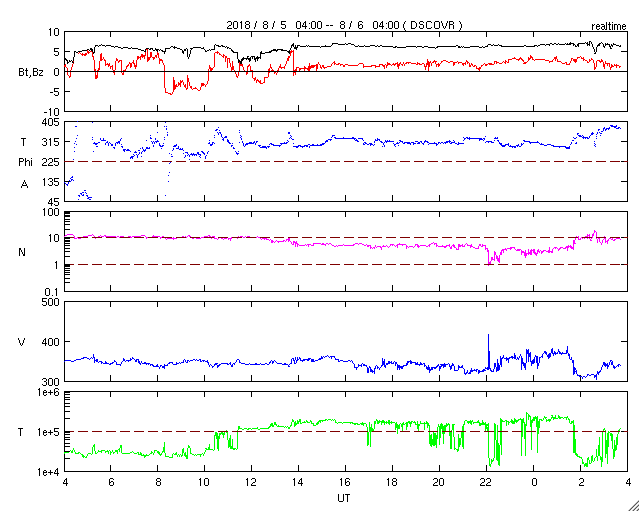The image size is (640, 512).
Task: Click the '300' tick label on velocity axis
Action: point(51,382)
